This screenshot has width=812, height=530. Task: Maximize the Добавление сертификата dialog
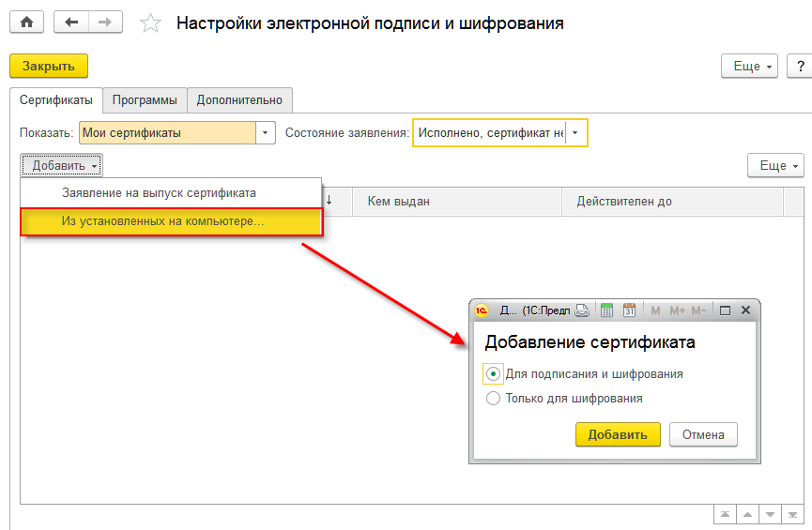click(x=725, y=310)
